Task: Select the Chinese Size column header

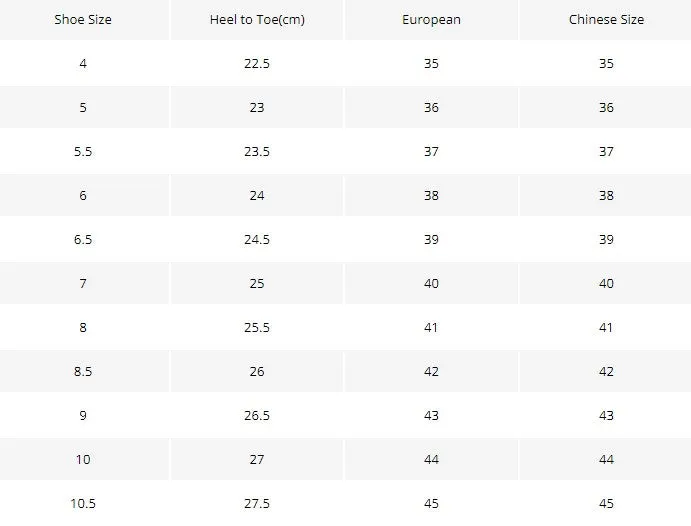Action: [606, 20]
